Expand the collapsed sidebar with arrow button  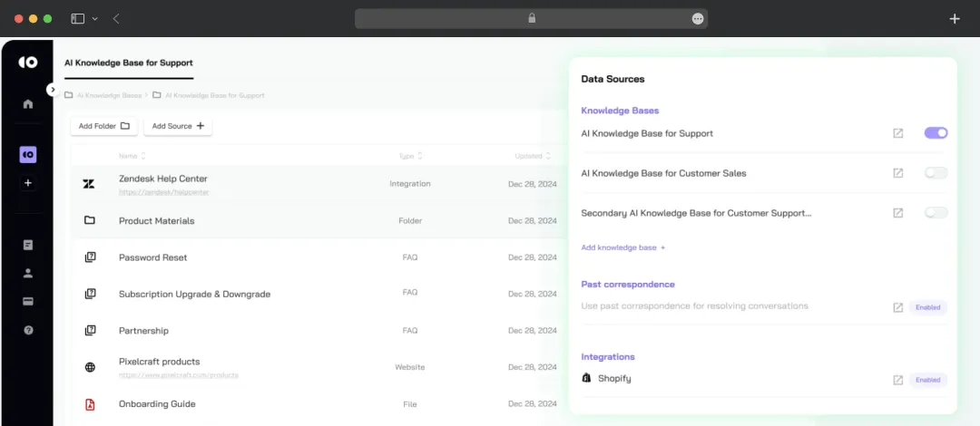(x=53, y=90)
